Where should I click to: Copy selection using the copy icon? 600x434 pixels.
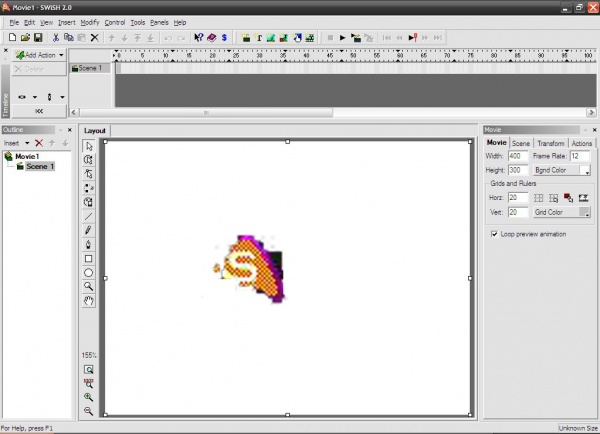69,38
